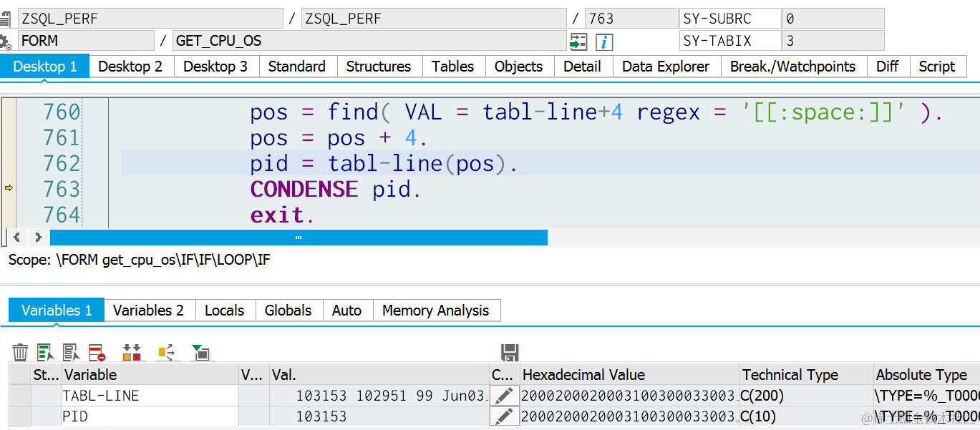Open the Tables tab
Screen dimensions: 980x430
click(453, 67)
